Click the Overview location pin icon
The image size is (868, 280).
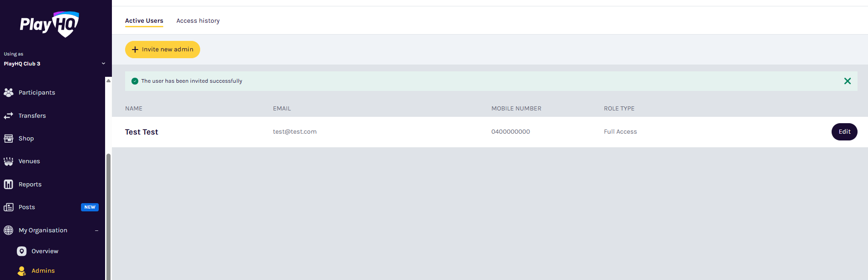pos(21,251)
